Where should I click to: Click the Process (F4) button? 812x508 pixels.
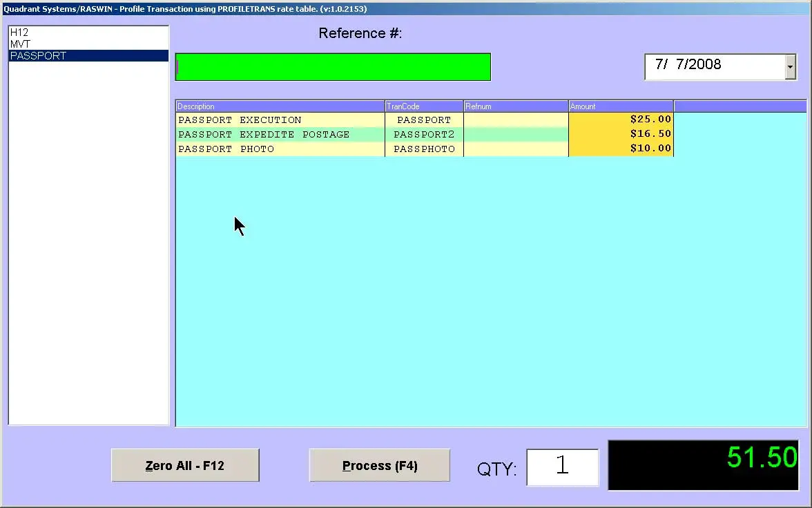379,464
